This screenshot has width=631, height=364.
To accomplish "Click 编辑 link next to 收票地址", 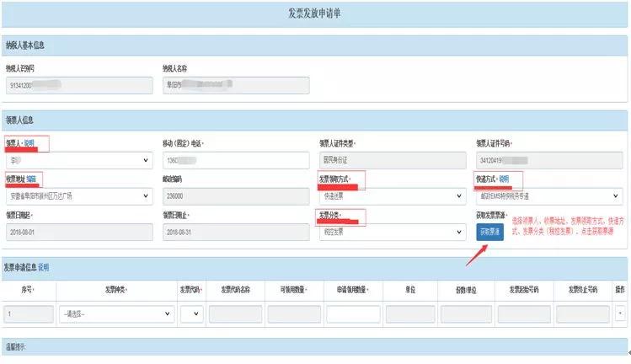I will coord(31,179).
